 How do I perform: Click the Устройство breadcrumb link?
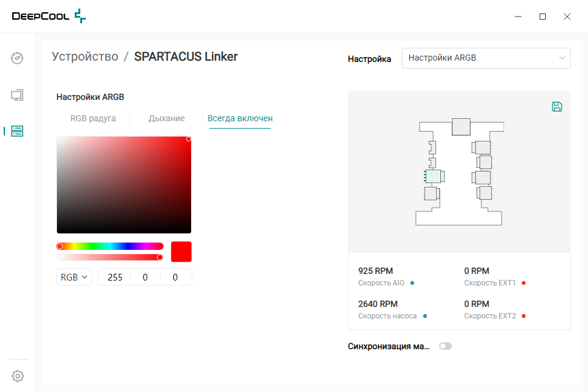point(85,56)
